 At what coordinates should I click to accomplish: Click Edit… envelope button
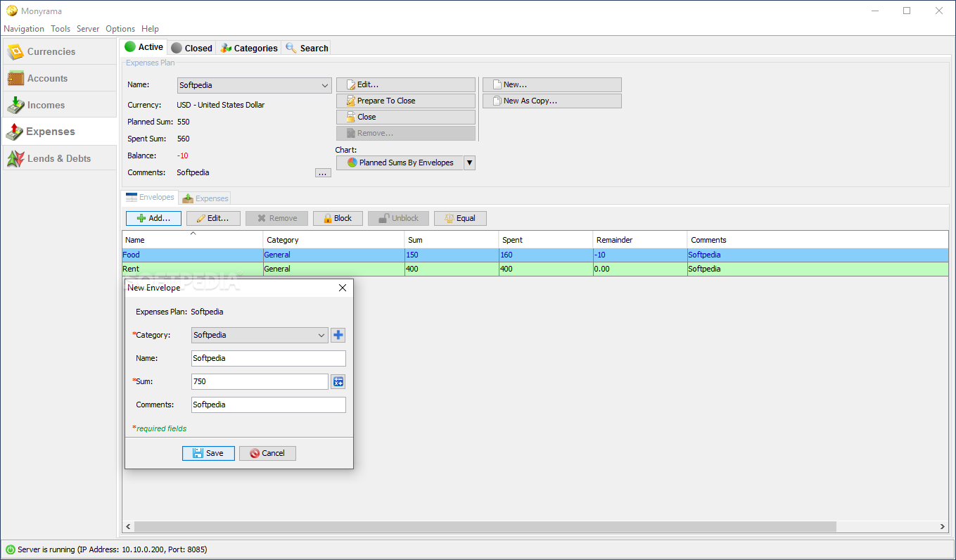click(213, 218)
